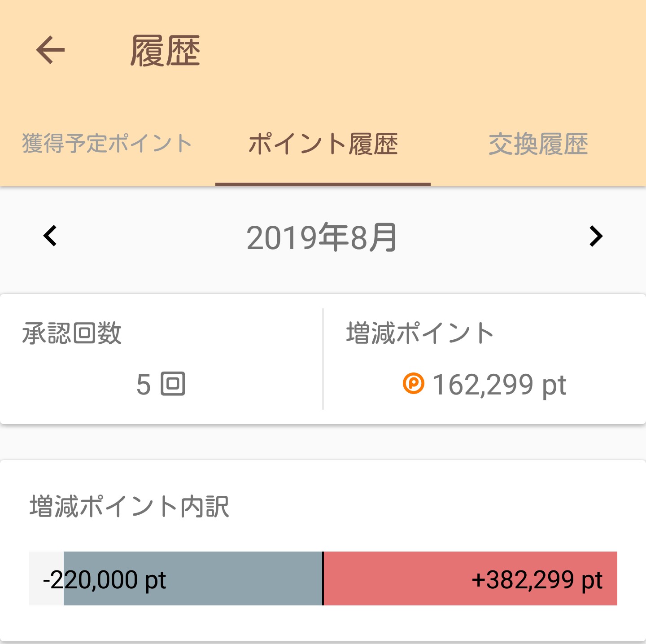Tap the back arrow icon
Screen dimensions: 646x644
[x=50, y=50]
